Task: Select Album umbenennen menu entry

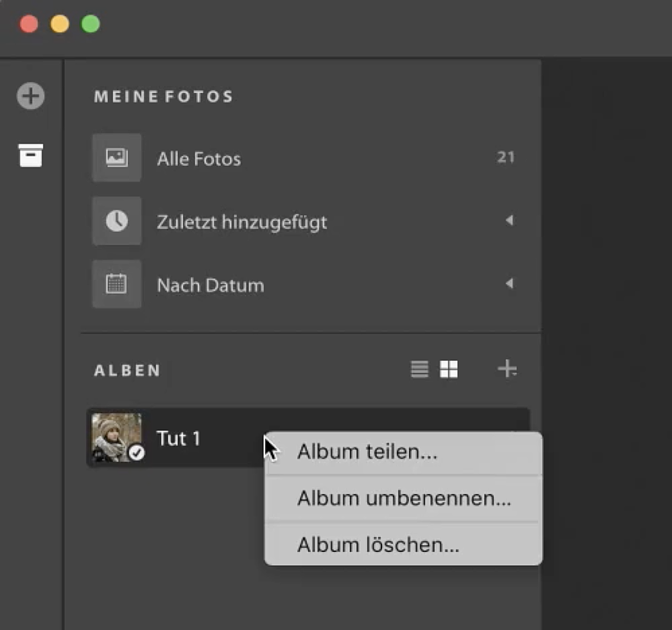Action: 404,499
